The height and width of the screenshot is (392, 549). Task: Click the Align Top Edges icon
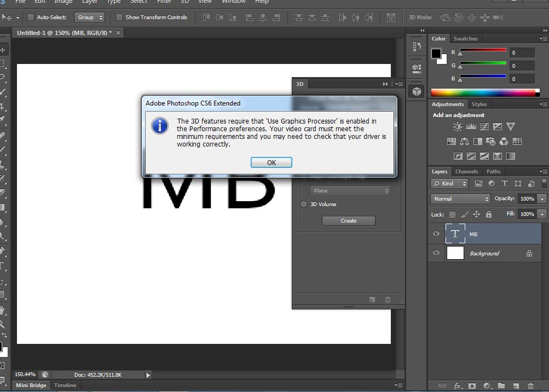pos(206,17)
